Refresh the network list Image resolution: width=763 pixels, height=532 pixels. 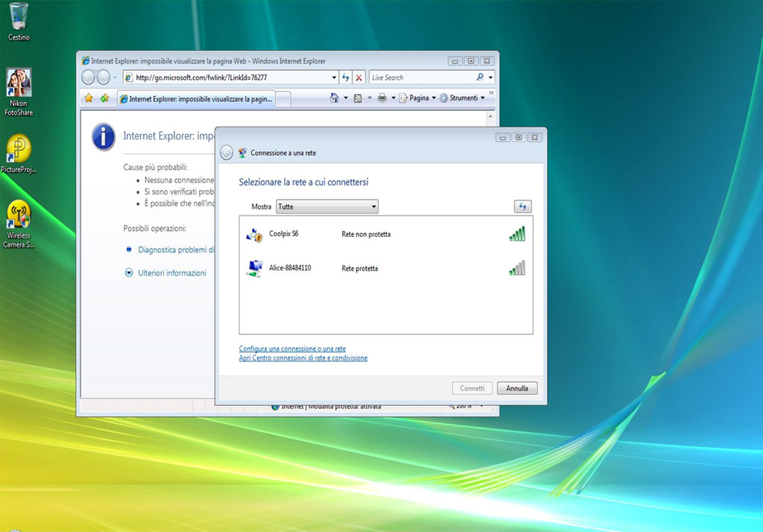pos(522,206)
